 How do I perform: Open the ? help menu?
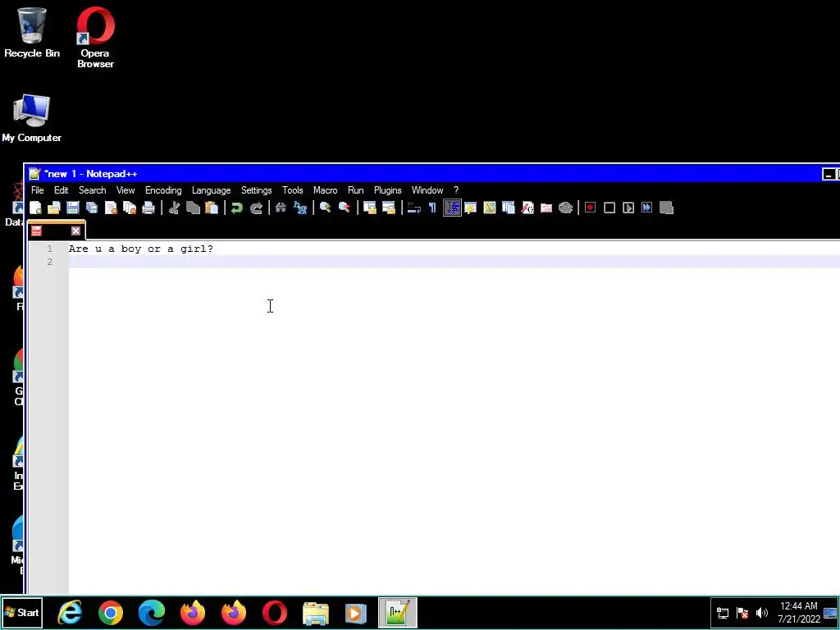[x=456, y=190]
